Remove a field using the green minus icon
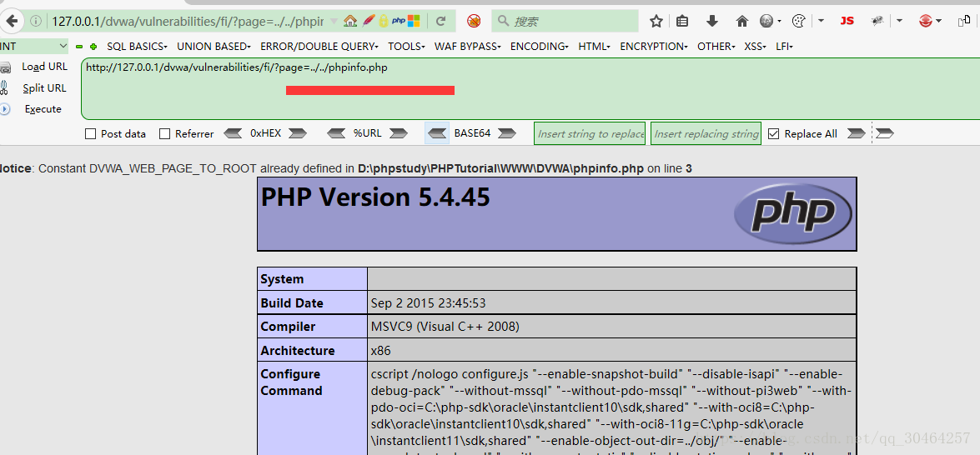 [79, 47]
